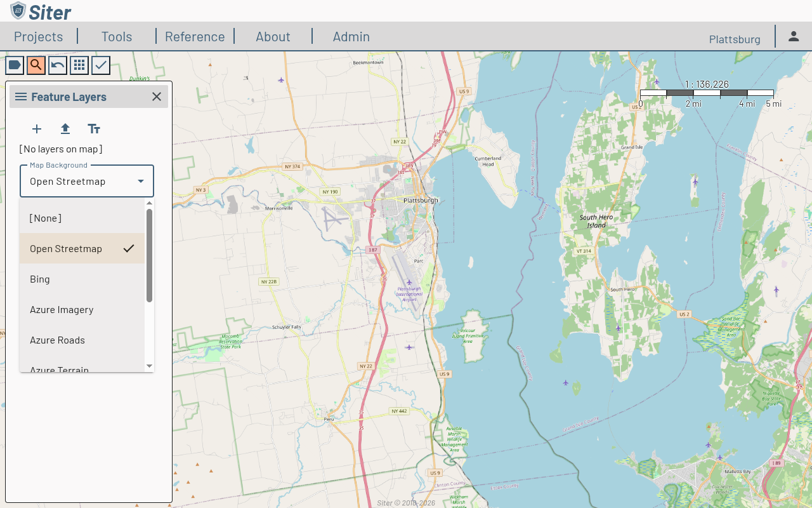Viewport: 812px width, 508px height.
Task: Click the text size Tt icon
Action: click(x=94, y=129)
